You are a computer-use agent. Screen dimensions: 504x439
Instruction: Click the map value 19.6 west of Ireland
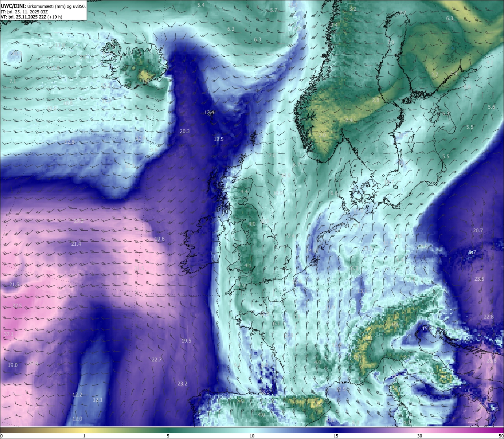[x=159, y=239]
